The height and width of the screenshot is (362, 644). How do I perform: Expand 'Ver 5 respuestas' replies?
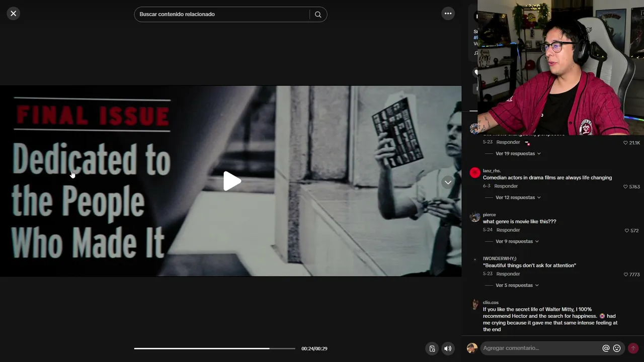coord(517,285)
